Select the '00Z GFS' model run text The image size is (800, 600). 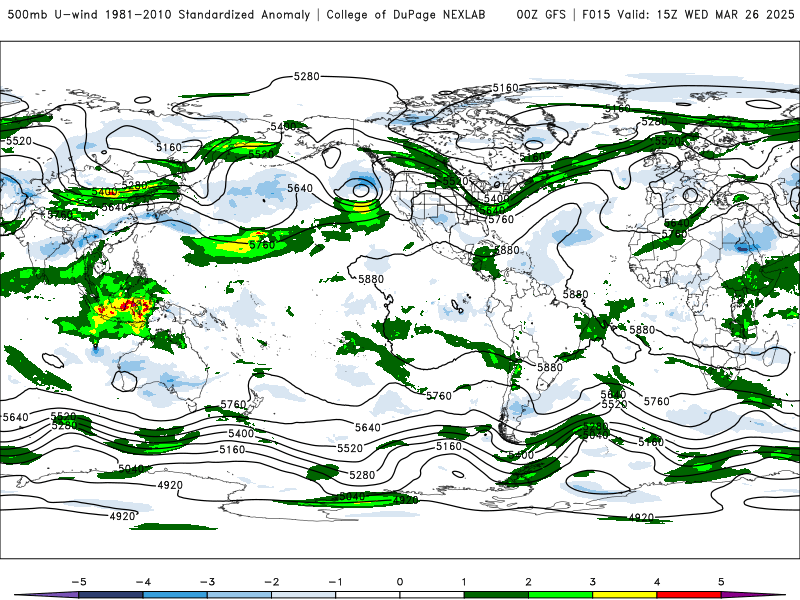(x=541, y=14)
